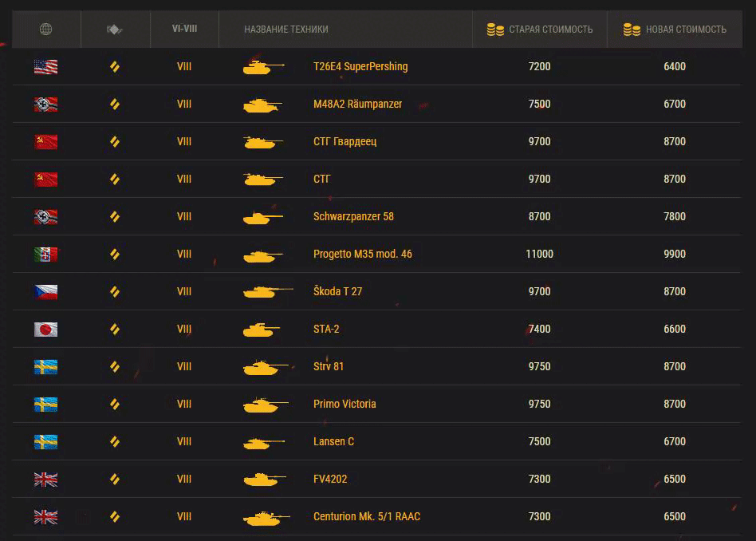Image resolution: width=756 pixels, height=541 pixels.
Task: Click UK flag in FV4202 row
Action: tap(45, 480)
